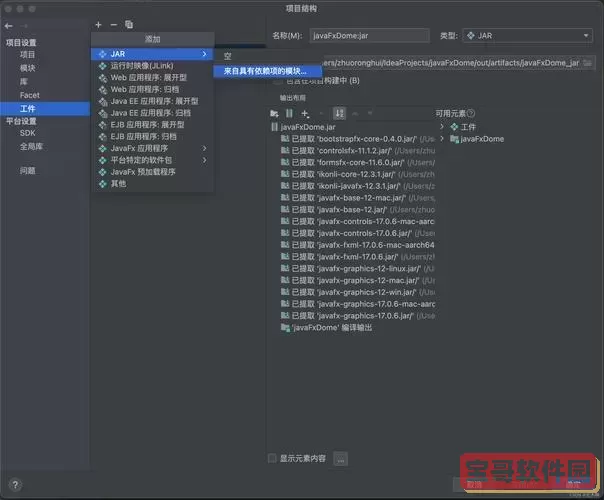This screenshot has width=604, height=500.
Task: Open 项目 in project settings
Action: (x=27, y=55)
